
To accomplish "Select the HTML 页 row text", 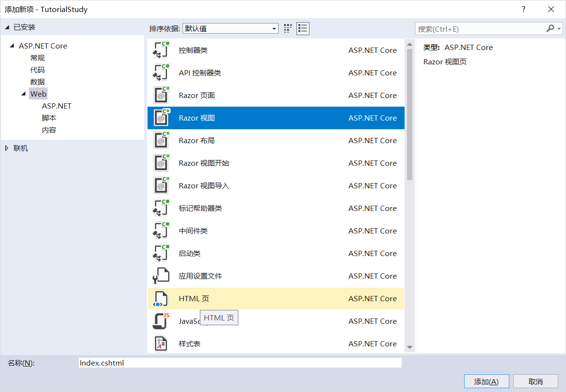I will pos(194,298).
